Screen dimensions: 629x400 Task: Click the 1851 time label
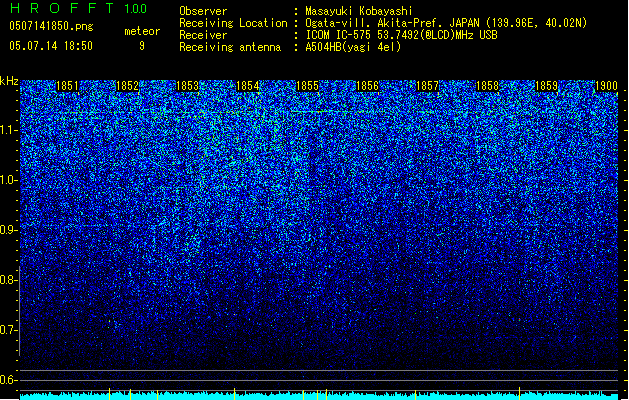pos(67,86)
